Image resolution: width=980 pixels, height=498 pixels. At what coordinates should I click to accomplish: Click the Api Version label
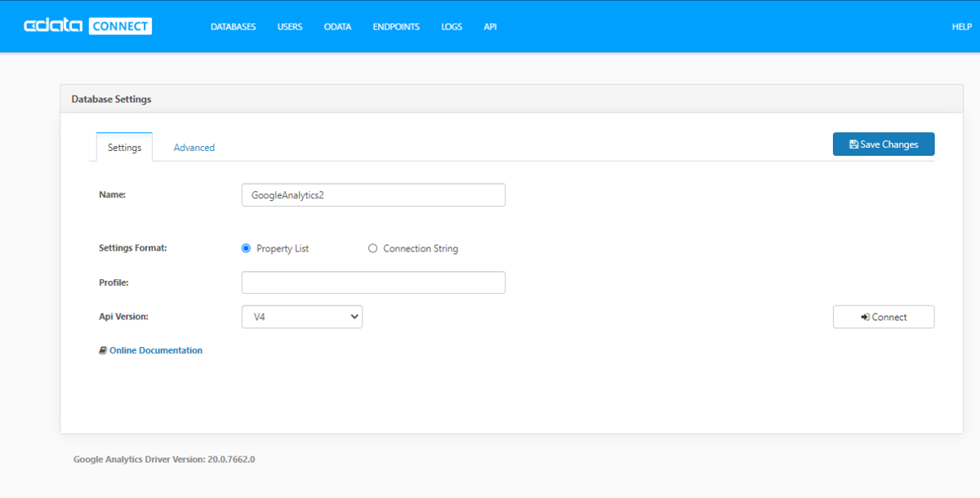123,316
